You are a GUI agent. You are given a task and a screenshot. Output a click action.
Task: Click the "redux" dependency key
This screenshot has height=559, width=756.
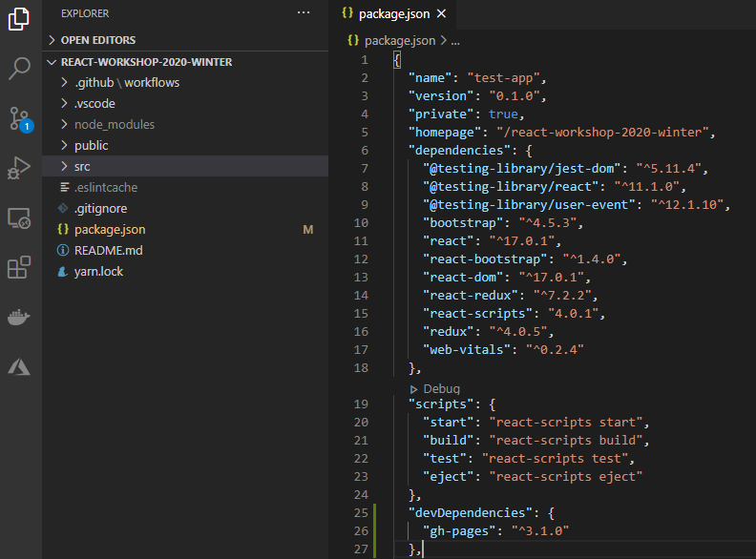[449, 332]
